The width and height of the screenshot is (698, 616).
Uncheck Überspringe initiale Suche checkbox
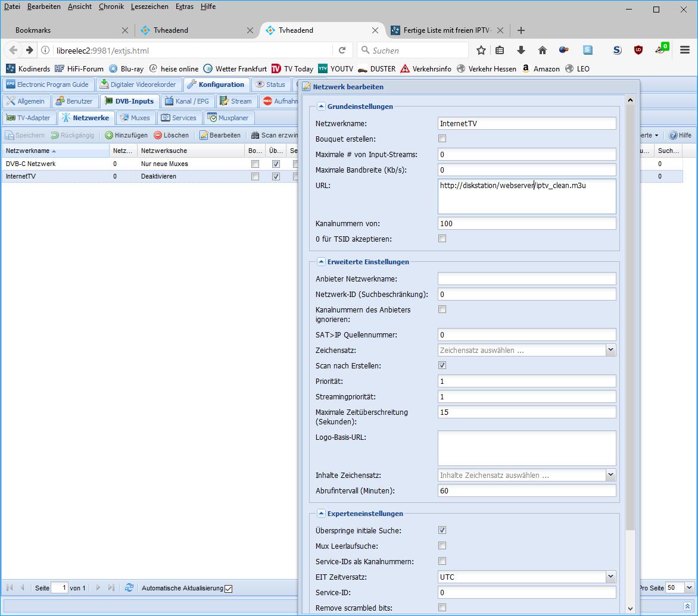[442, 530]
